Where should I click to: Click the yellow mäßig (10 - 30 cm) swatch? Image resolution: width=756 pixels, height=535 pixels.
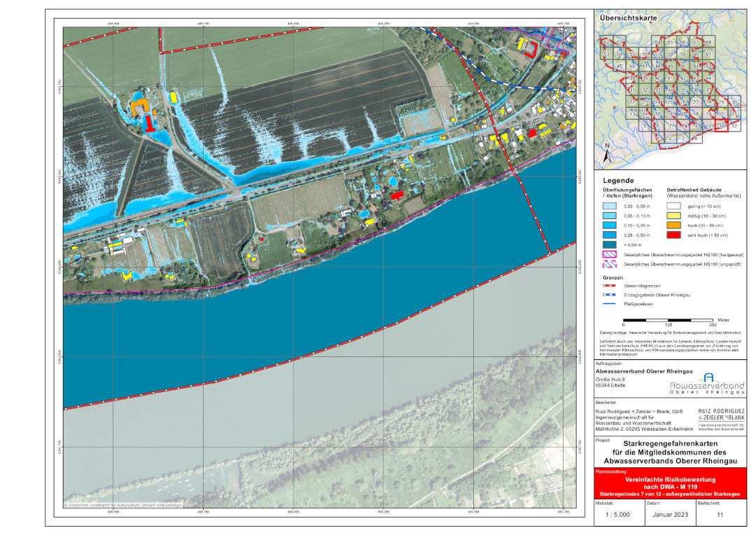tap(675, 217)
